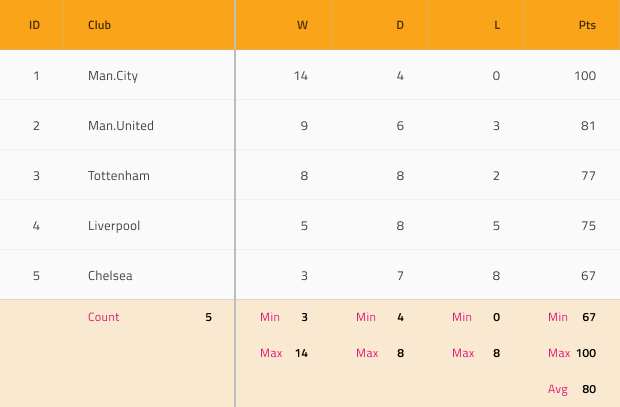Image resolution: width=620 pixels, height=407 pixels.
Task: Click the Min label under D column
Action: pos(366,317)
